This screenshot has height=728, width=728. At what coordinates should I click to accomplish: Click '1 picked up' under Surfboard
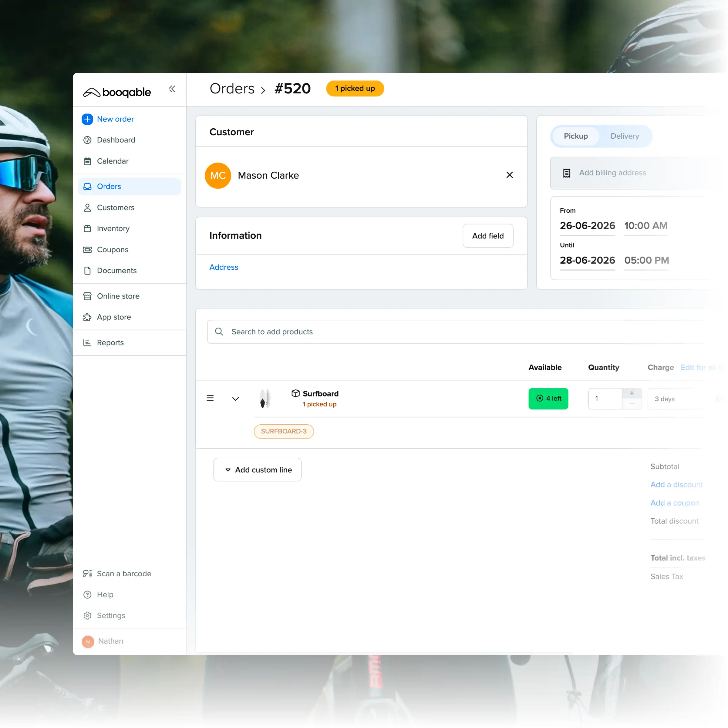pos(319,404)
